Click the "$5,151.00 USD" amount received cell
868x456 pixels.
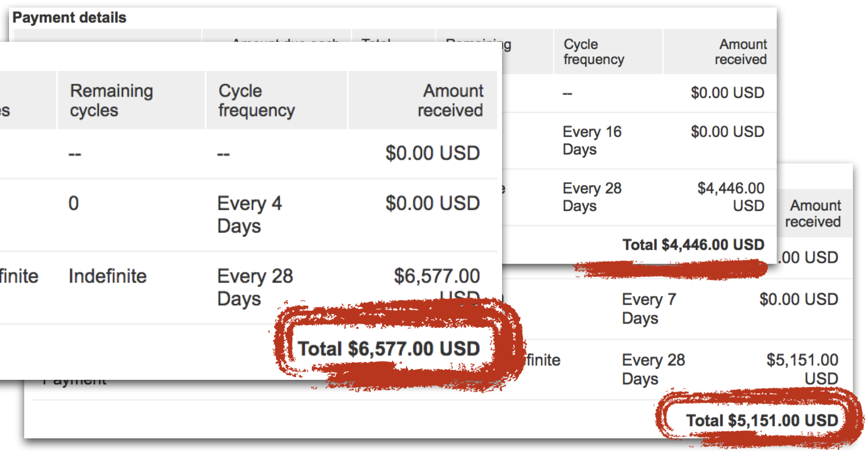point(802,369)
